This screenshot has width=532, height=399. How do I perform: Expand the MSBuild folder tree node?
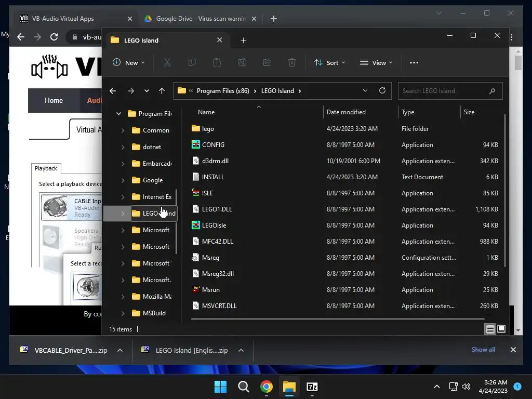point(123,313)
